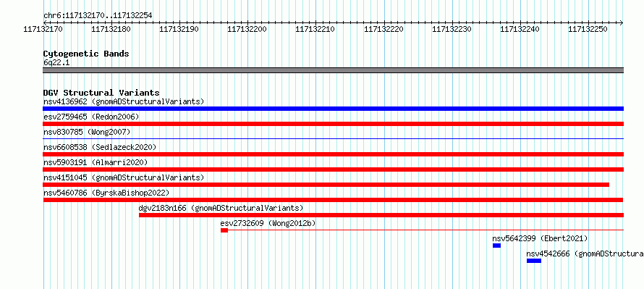Click ruler position 117132170

43,30
